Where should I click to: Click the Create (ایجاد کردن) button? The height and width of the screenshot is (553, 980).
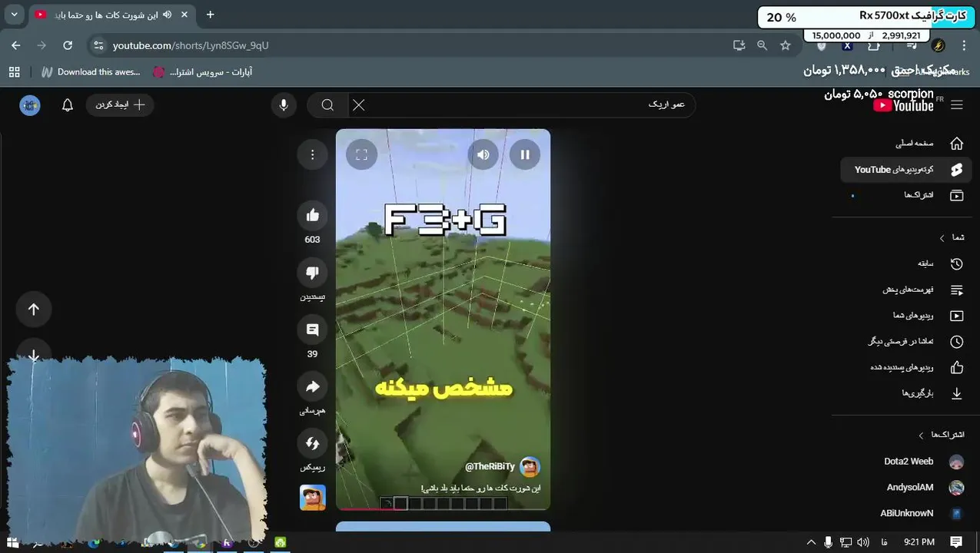tap(120, 105)
